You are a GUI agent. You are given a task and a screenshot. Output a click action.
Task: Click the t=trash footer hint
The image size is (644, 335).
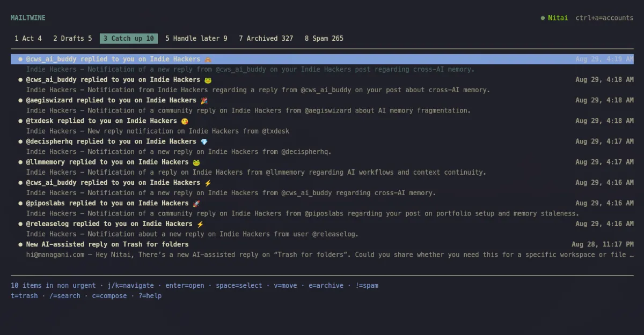click(x=24, y=296)
